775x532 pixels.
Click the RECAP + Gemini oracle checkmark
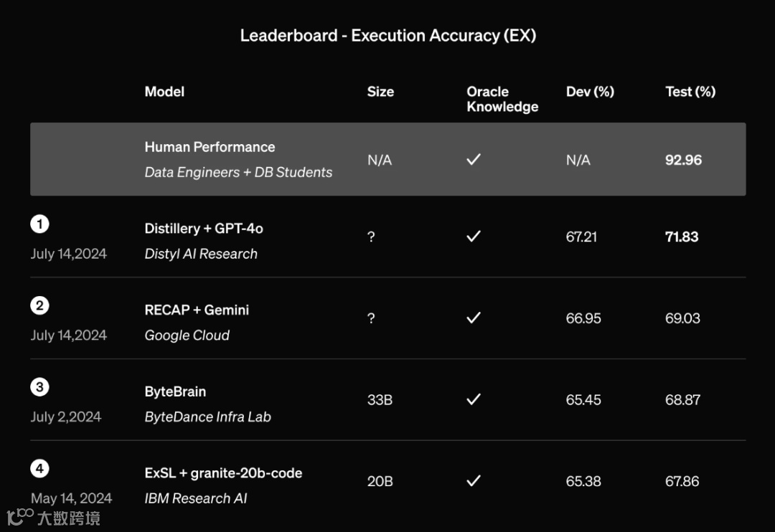coord(474,318)
